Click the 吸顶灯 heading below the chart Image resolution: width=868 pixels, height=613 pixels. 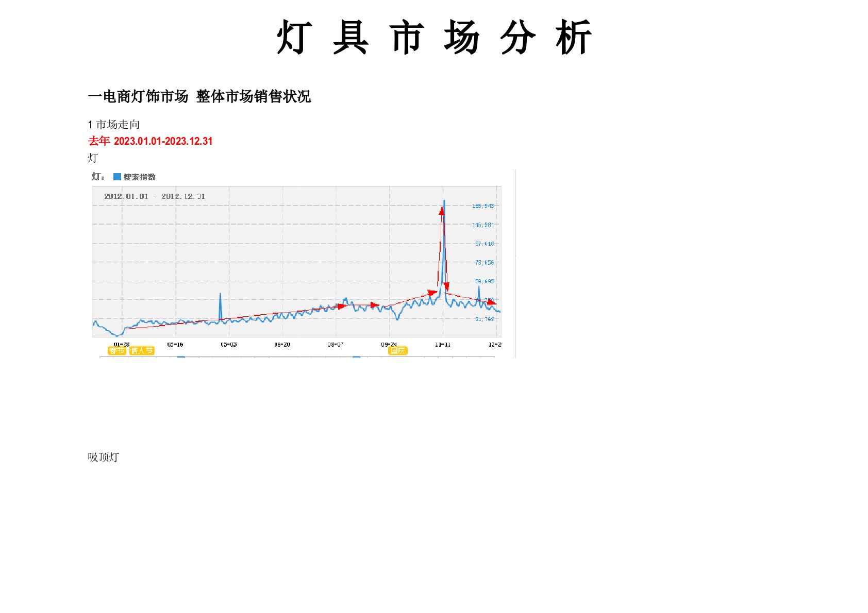coord(103,457)
